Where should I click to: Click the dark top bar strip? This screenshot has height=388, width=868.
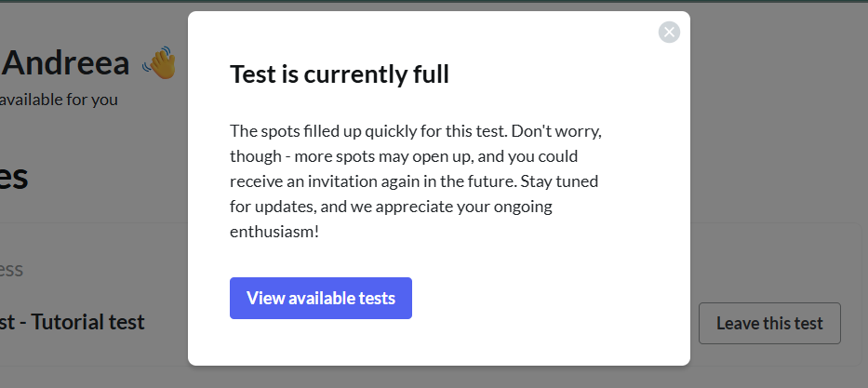pyautogui.click(x=434, y=1)
